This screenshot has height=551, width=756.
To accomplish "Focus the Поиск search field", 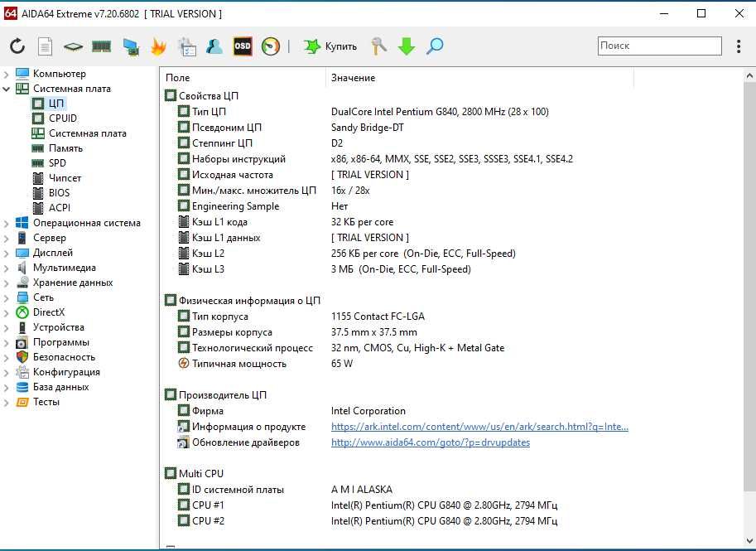I will click(x=660, y=46).
